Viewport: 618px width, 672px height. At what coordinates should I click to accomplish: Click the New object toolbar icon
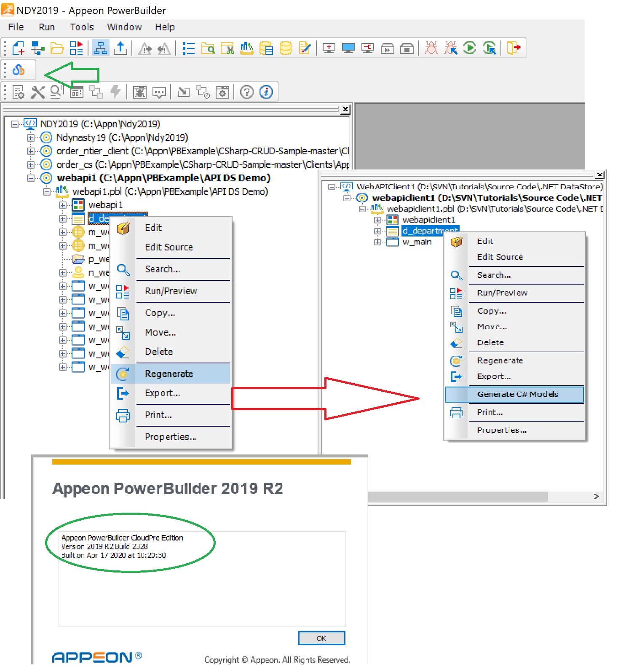click(x=18, y=48)
